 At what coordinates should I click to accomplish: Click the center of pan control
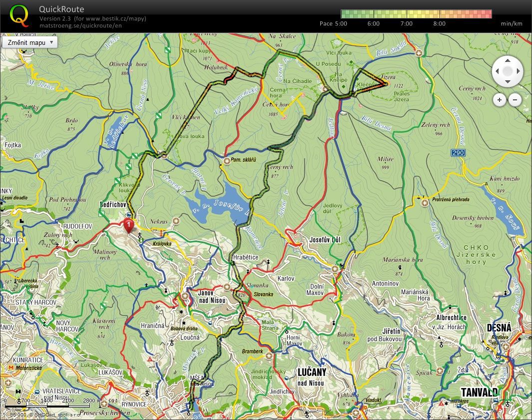(x=508, y=71)
